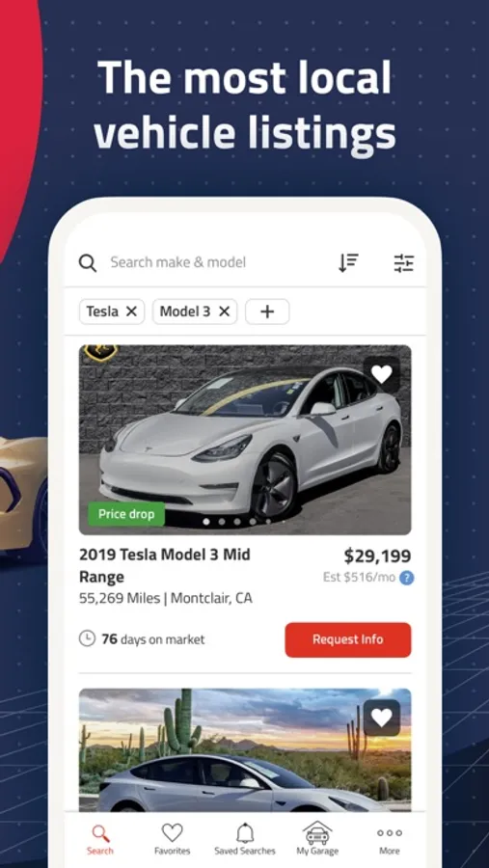The image size is (489, 868).
Task: Open the second Tesla desert photo listing
Action: [x=245, y=750]
